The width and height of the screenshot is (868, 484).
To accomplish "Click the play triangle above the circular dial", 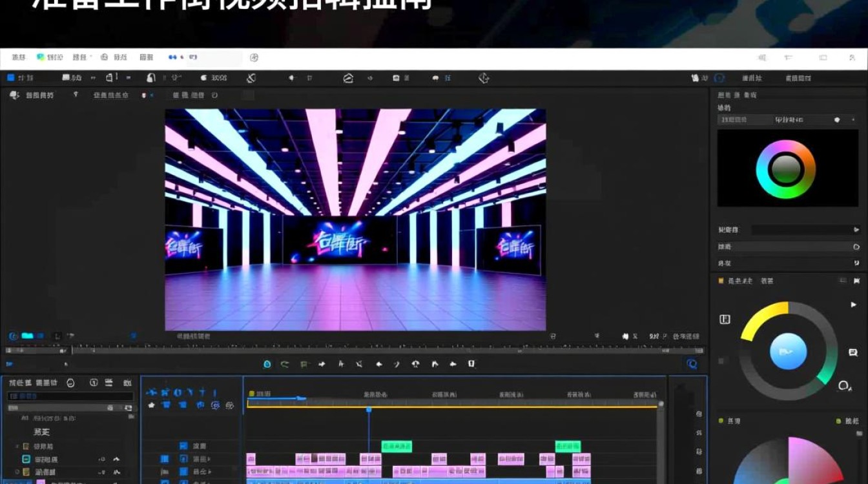I will tap(854, 305).
